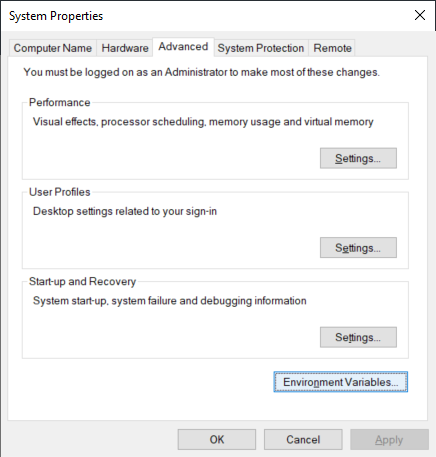Click the System Properties title bar text
Screen dimensions: 436x457
56,16
